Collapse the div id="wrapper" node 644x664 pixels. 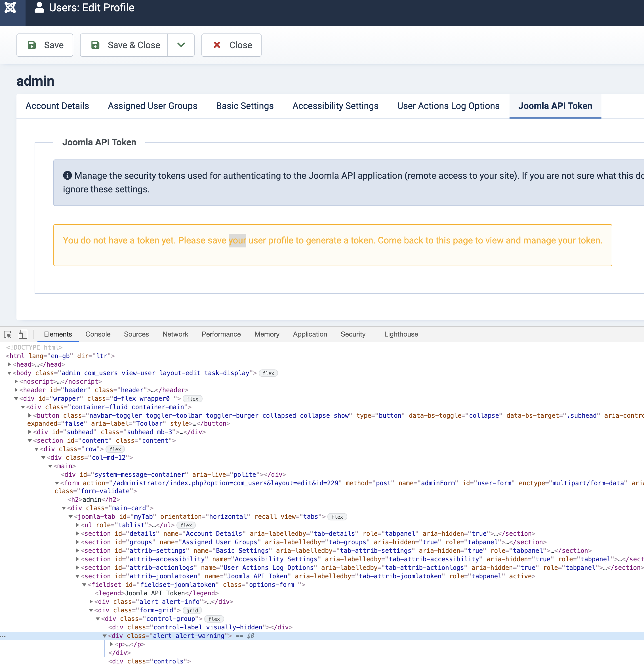click(16, 399)
